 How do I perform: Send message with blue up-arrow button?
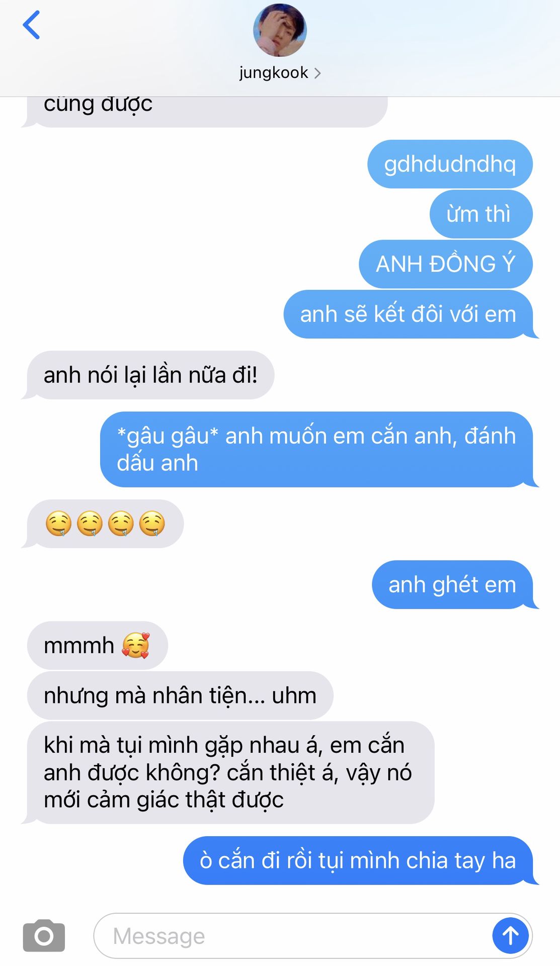(510, 936)
